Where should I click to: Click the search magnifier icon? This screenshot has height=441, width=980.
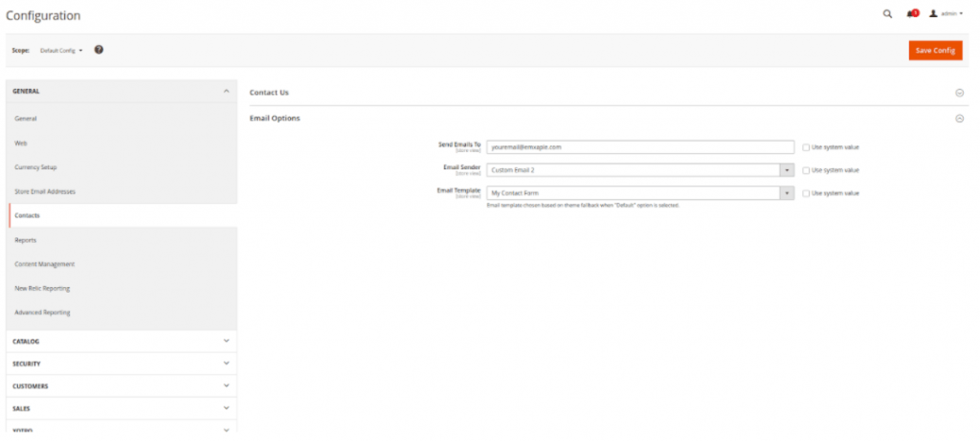(x=887, y=14)
